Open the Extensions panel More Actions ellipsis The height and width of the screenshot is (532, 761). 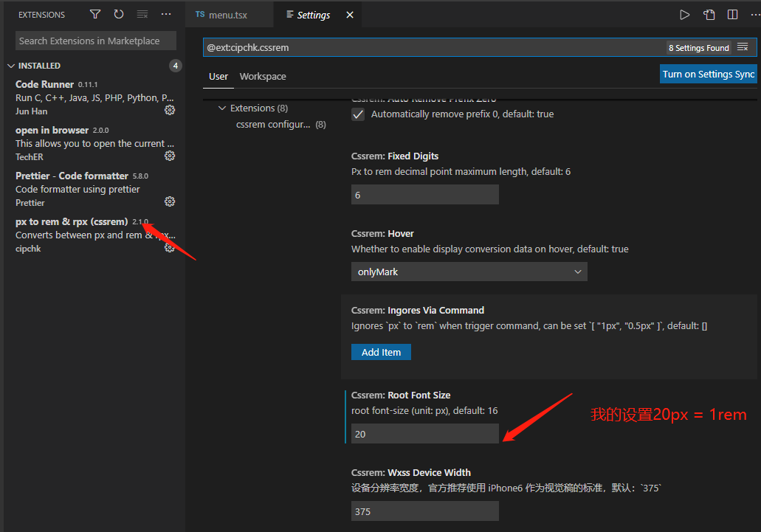click(165, 14)
